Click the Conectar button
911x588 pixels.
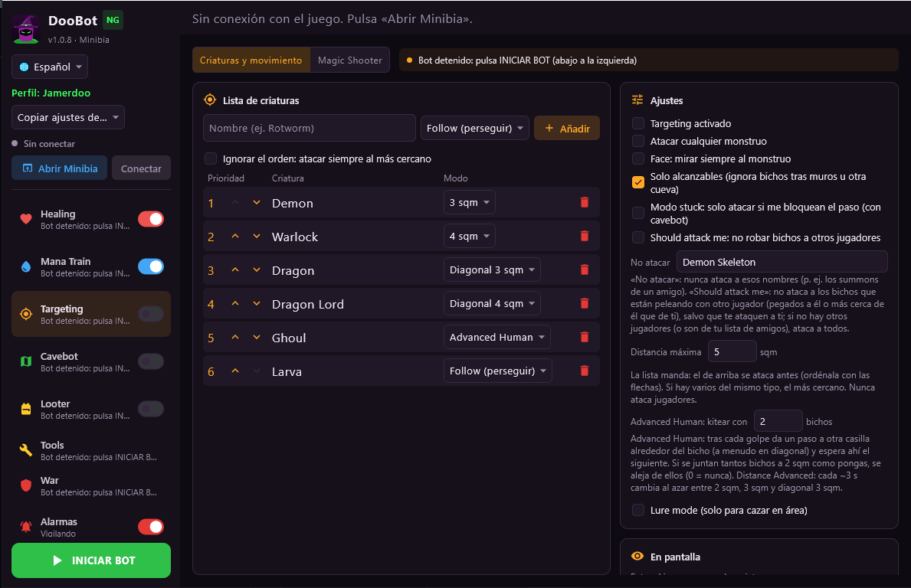point(141,168)
